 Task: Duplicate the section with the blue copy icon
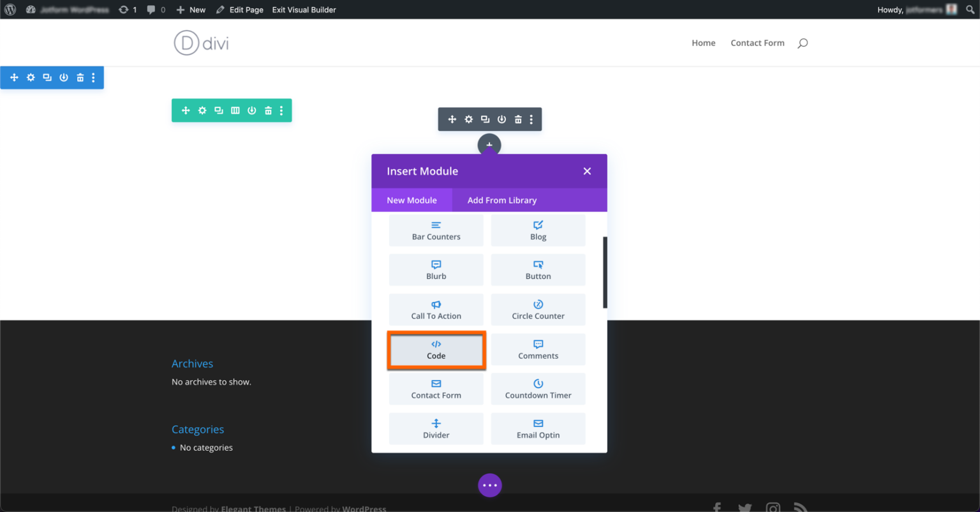pyautogui.click(x=47, y=77)
